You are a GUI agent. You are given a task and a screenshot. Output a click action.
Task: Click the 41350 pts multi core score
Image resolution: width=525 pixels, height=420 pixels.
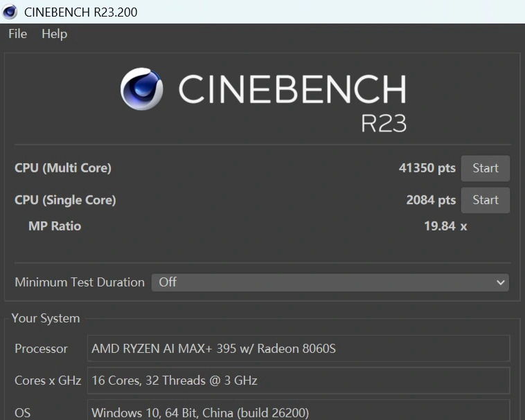[427, 168]
